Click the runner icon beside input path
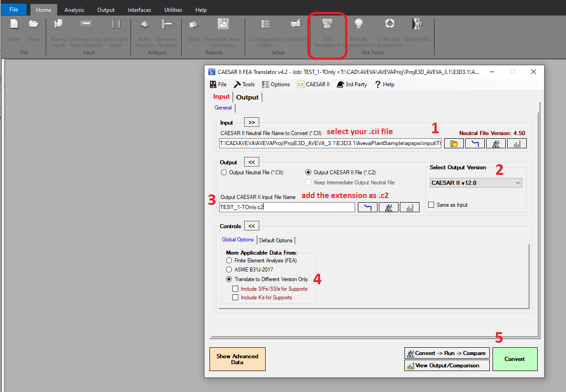The height and width of the screenshot is (392, 566). pos(496,143)
